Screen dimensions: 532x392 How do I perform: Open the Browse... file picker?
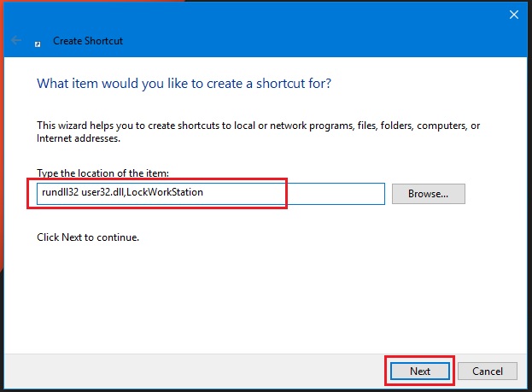428,194
